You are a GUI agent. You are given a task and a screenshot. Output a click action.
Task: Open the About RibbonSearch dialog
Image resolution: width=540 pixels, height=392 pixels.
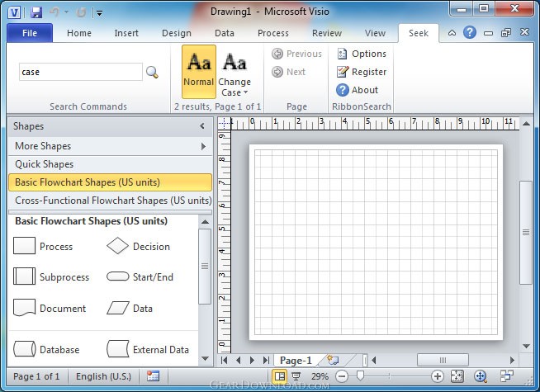358,90
